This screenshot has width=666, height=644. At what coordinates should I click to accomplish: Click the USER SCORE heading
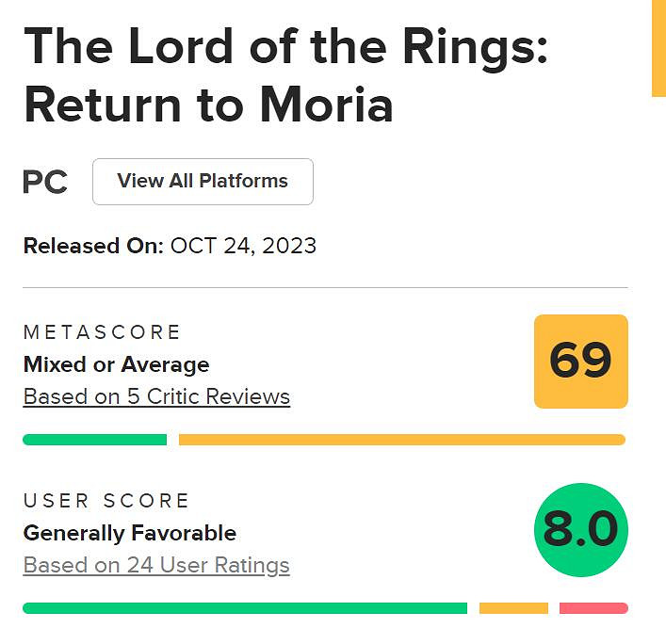point(106,501)
